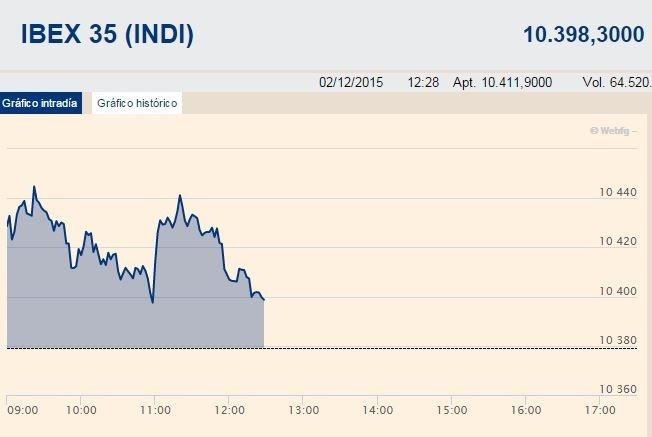Click the IBEX 35 (INDI) title

107,34
